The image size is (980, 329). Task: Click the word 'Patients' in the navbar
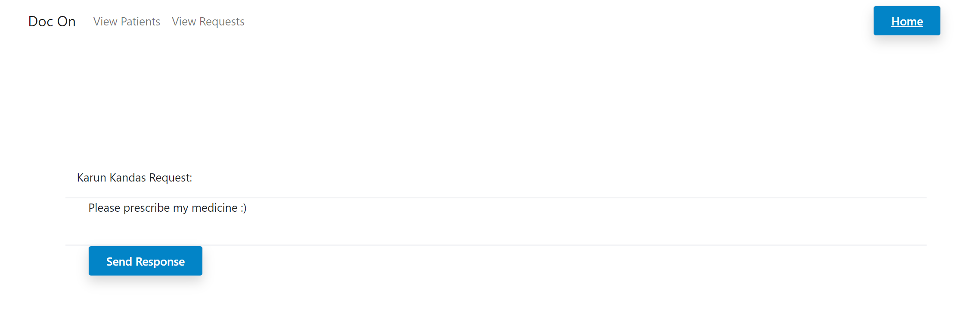point(140,22)
